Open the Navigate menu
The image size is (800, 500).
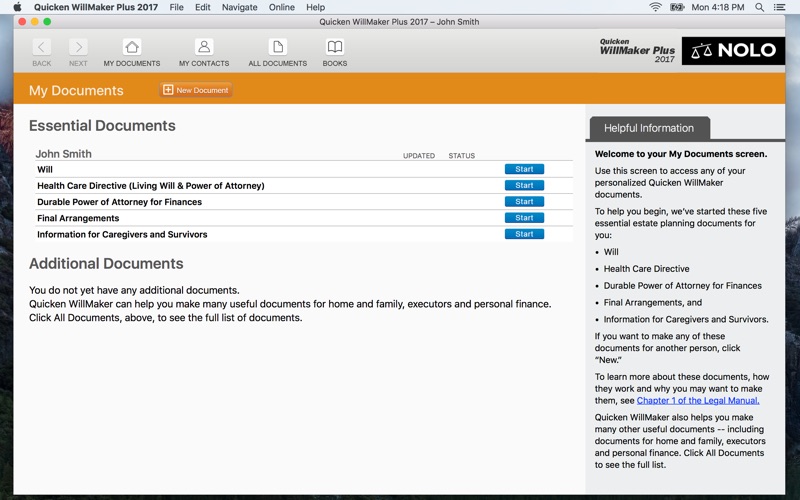[x=239, y=7]
